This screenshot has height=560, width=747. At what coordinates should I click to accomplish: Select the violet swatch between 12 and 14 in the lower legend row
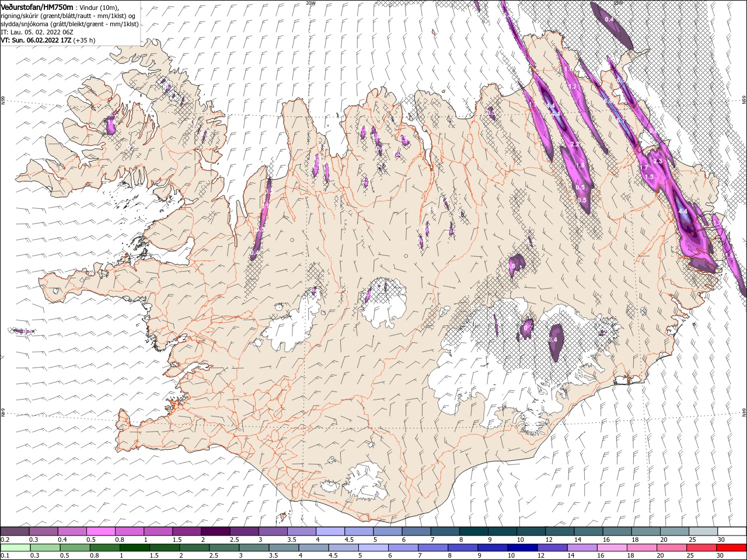(x=552, y=548)
